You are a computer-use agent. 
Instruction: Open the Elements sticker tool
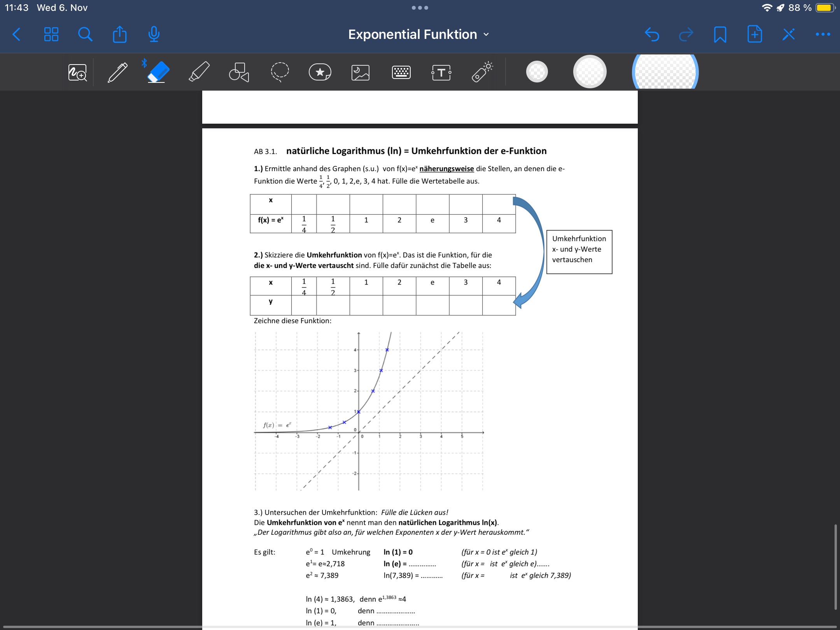pyautogui.click(x=320, y=72)
